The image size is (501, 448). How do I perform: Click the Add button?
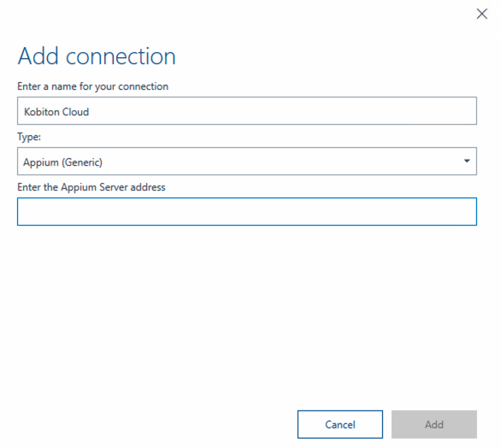(x=434, y=424)
